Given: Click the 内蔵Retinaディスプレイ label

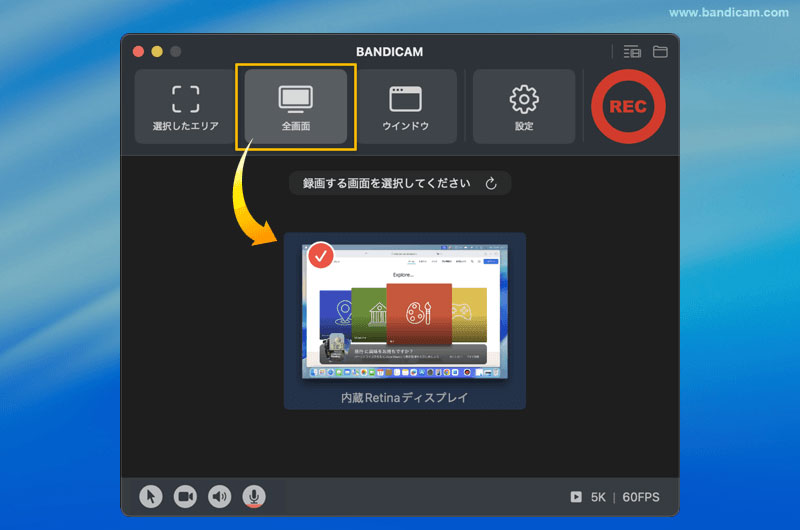Looking at the screenshot, I should 405,398.
